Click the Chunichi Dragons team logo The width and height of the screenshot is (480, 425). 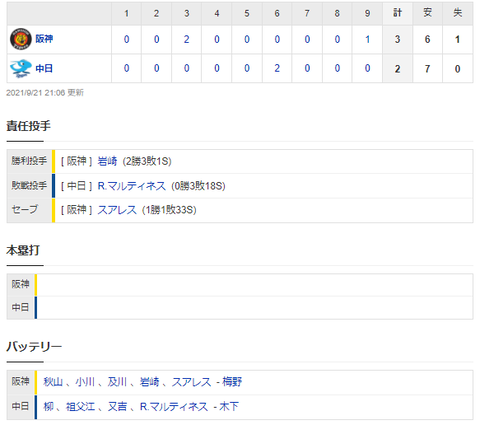(21, 69)
